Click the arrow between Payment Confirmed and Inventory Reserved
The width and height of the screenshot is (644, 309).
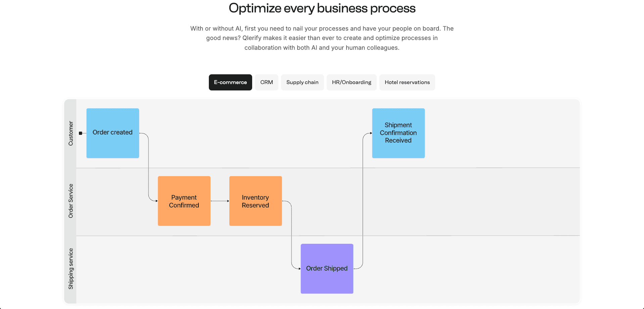(220, 201)
